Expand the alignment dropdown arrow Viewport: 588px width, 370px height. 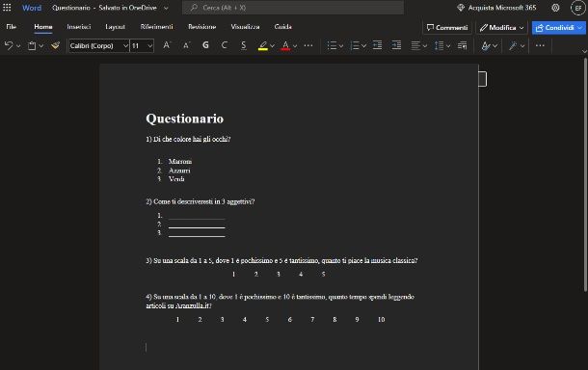pos(424,46)
